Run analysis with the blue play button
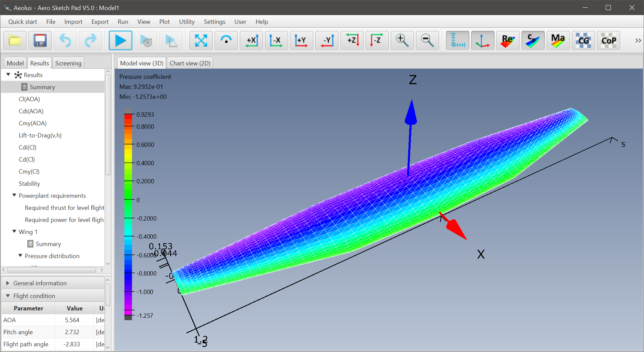Screen dimensions: 644x352 [x=120, y=41]
